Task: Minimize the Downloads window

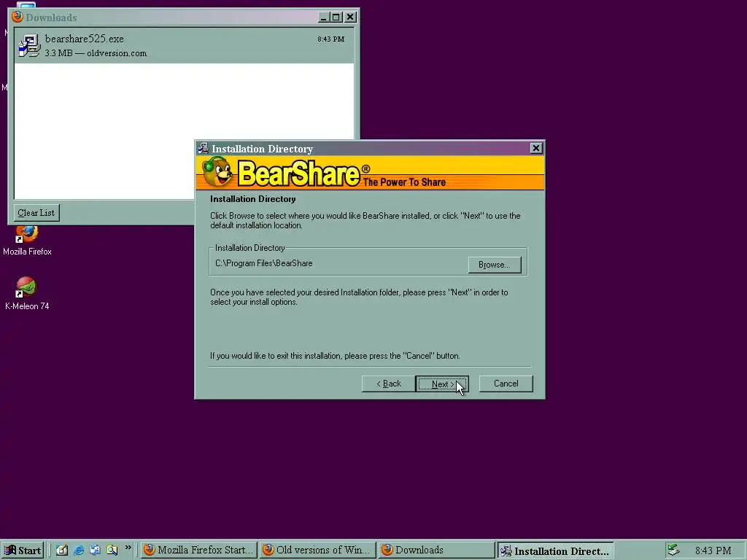Action: [323, 17]
